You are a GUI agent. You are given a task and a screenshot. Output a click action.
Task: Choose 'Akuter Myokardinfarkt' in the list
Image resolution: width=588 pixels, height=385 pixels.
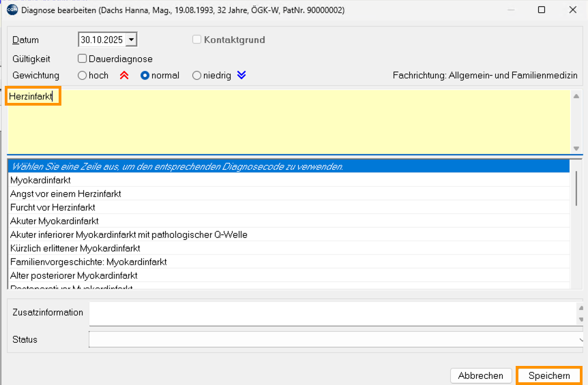(55, 221)
